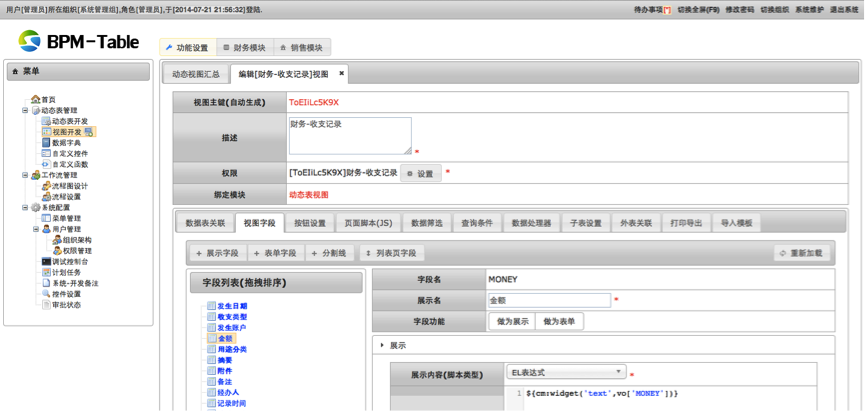The image size is (865, 411).
Task: Click the 列表页字段 button
Action: point(392,253)
